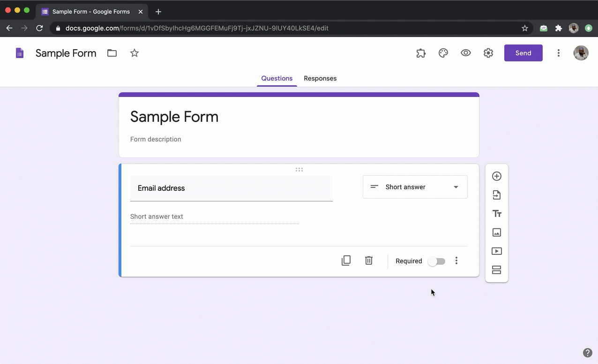Open the Short answer type dropdown
The image size is (598, 364).
(415, 187)
